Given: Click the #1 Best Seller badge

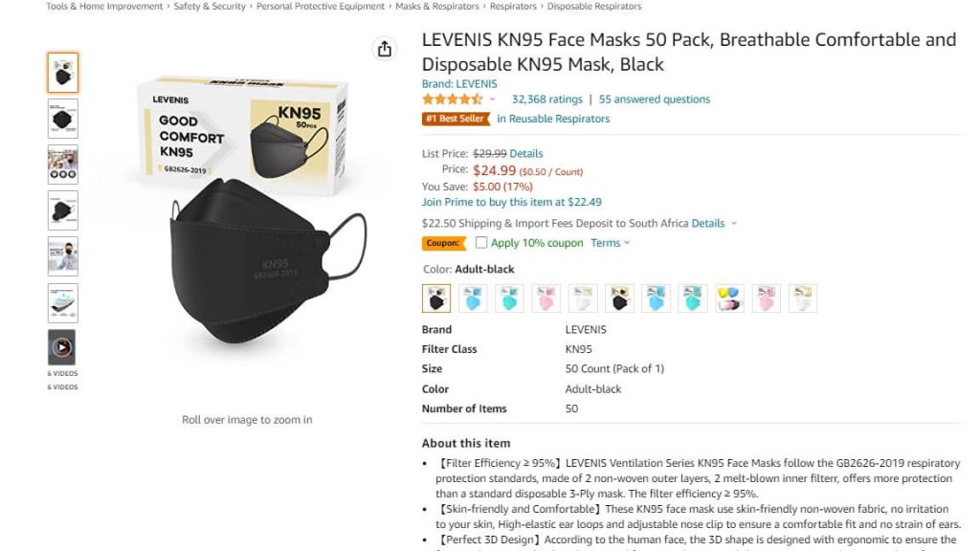Looking at the screenshot, I should coord(456,119).
